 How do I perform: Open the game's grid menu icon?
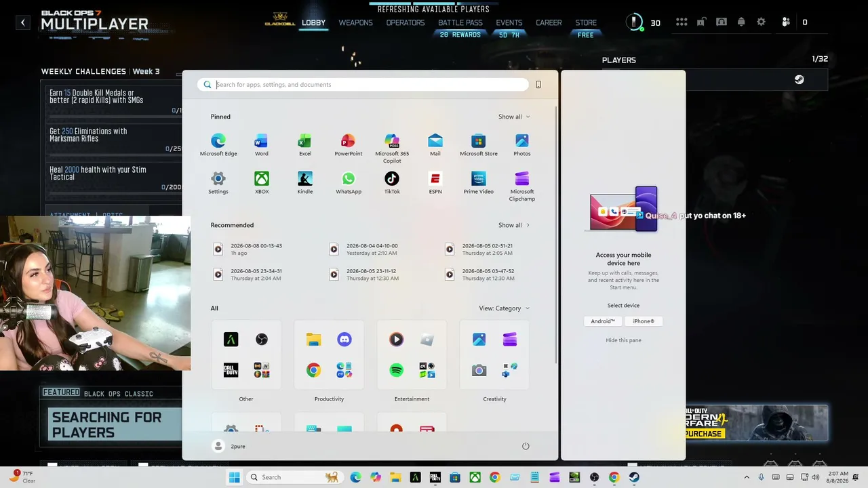682,22
